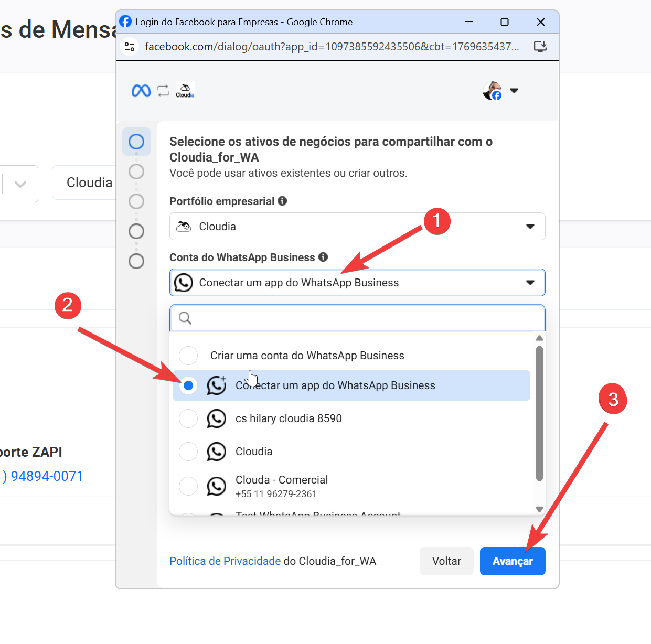The width and height of the screenshot is (651, 644).
Task: Click WhatsApp icon beside cs hilary cloudia 8590
Action: [217, 418]
